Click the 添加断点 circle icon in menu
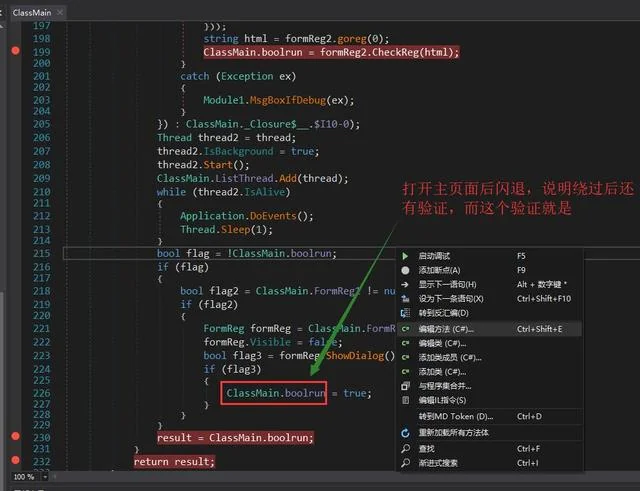The width and height of the screenshot is (640, 491). pos(405,270)
